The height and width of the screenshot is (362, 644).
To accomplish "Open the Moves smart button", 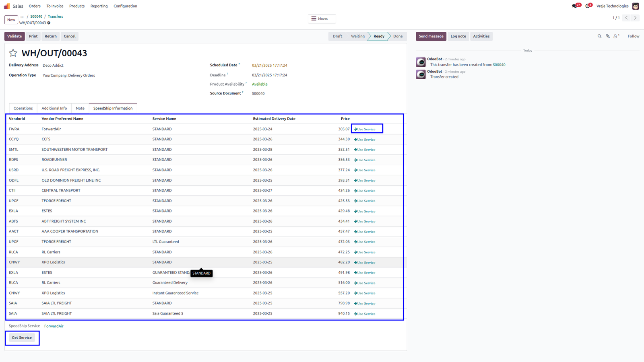I will [322, 19].
